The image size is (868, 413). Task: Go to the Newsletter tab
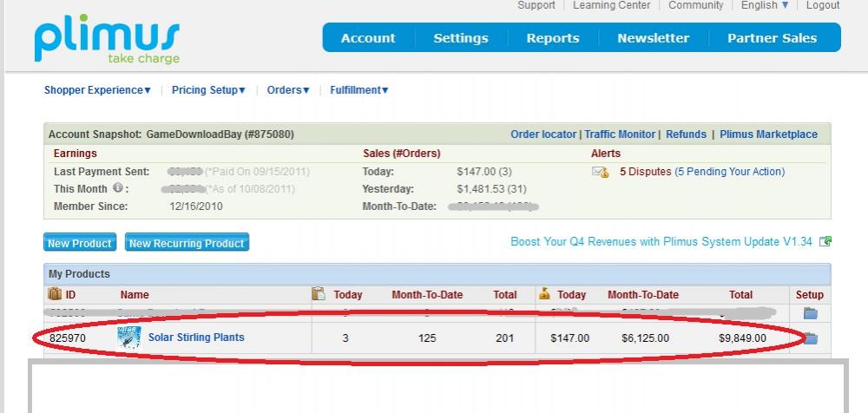pos(654,38)
